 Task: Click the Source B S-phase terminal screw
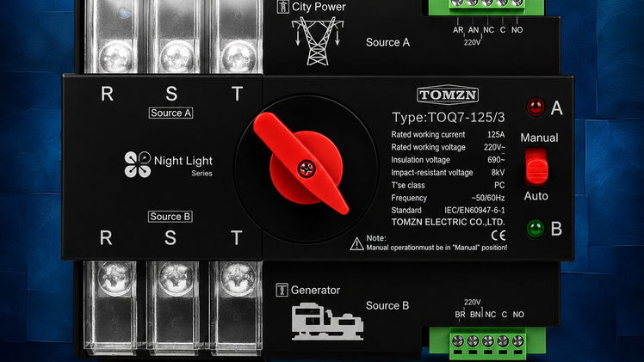176,279
